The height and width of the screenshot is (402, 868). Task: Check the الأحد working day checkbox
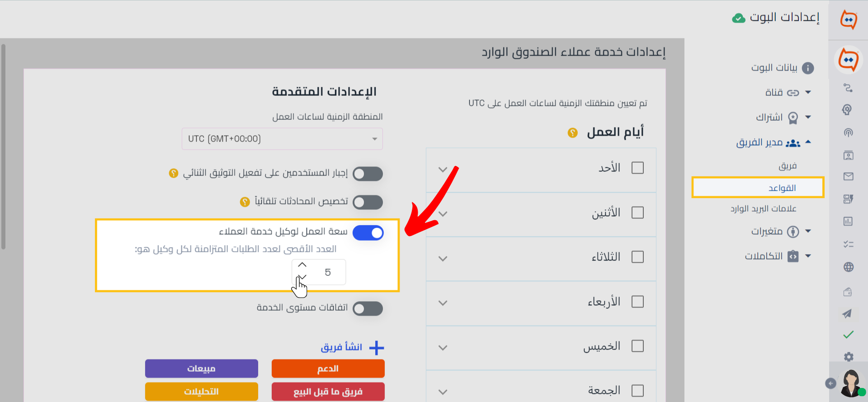coord(637,168)
